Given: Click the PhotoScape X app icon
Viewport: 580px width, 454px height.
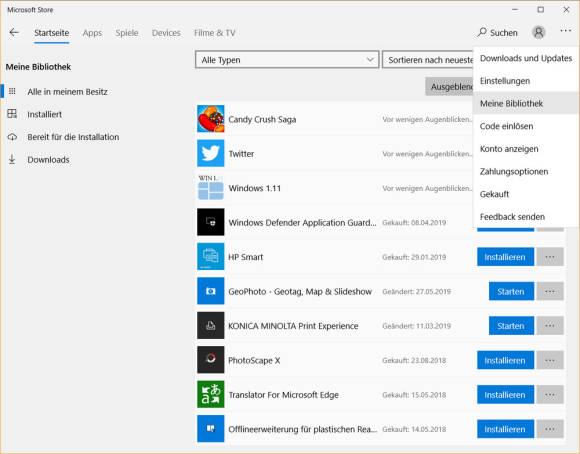Looking at the screenshot, I should click(210, 360).
